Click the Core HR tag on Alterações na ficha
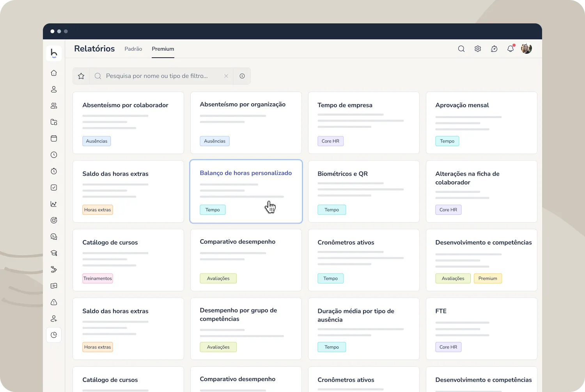Viewport: 585px width, 392px height. click(448, 210)
